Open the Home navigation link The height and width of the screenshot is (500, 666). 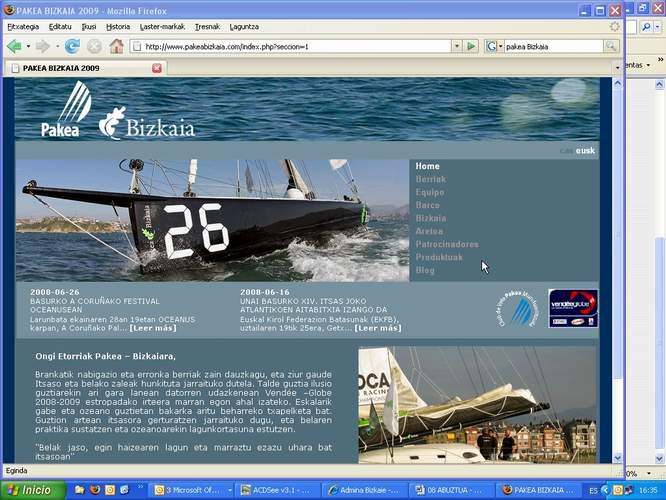click(427, 166)
